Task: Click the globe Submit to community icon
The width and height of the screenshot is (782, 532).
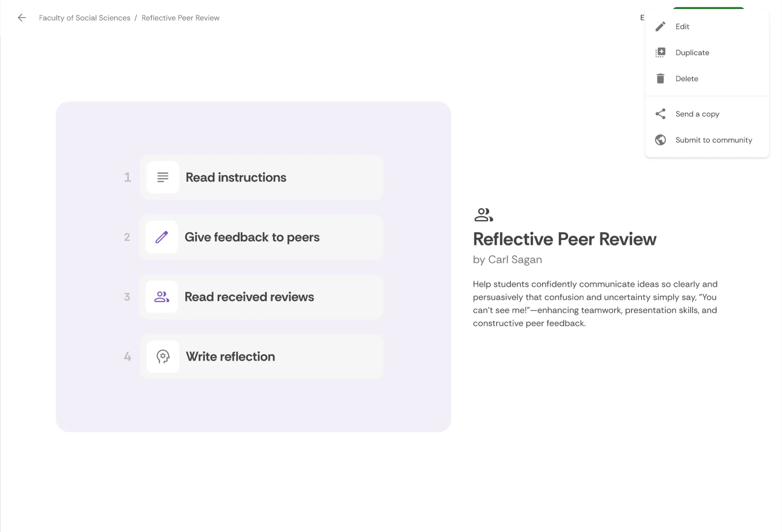Action: (660, 140)
